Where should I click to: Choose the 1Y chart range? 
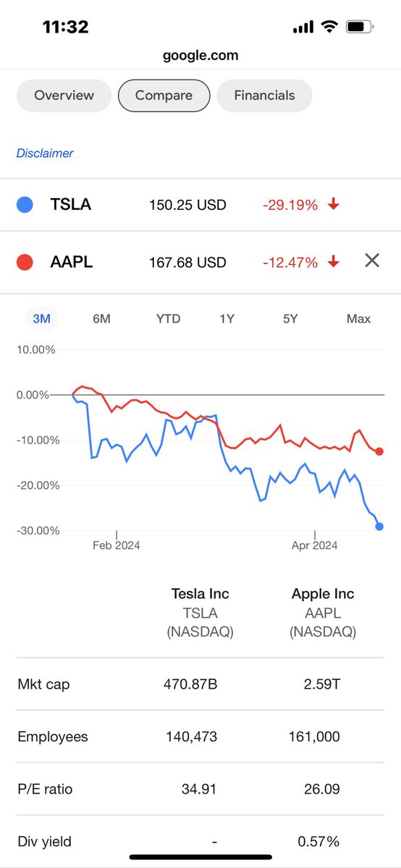coord(227,318)
